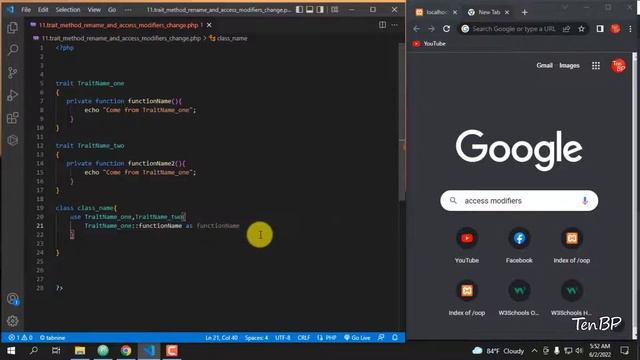Open Task View on the taskbar
The image size is (640, 360).
coord(56,351)
